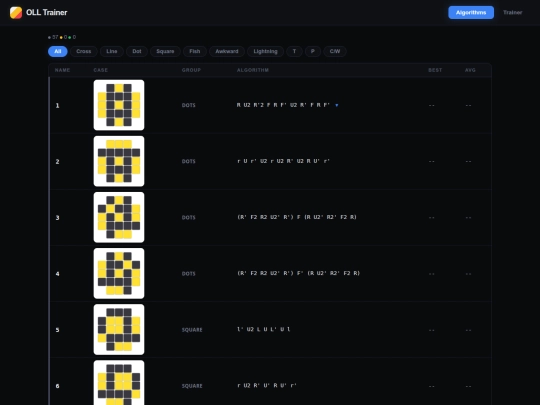Select case 4 algorithm with F' in middle
This screenshot has height=405, width=540.
(x=299, y=273)
